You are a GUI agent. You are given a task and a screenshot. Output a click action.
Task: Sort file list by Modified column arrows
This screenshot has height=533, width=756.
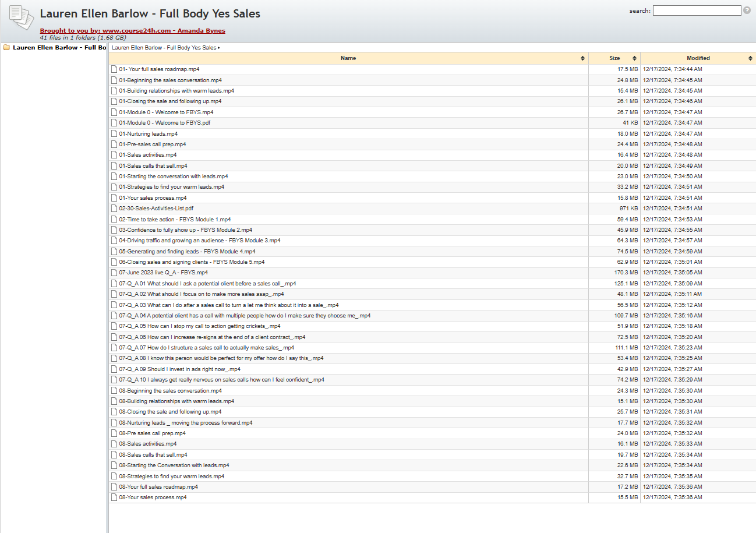750,58
